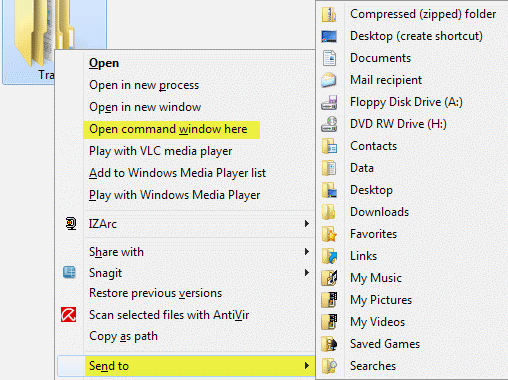Open the IZArc menu entry
This screenshot has height=380, width=508.
pyautogui.click(x=103, y=224)
